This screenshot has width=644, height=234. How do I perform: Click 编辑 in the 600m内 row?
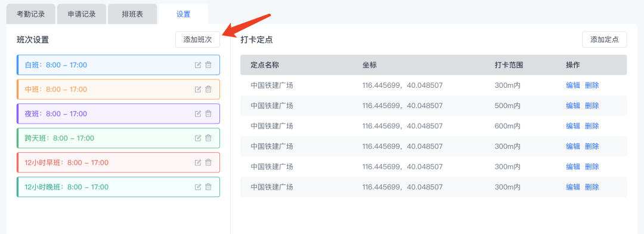click(573, 126)
